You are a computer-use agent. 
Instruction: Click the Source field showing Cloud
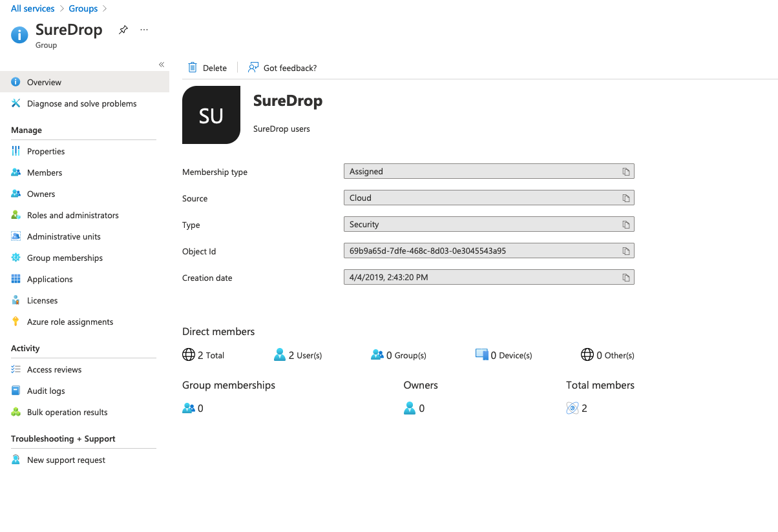(489, 198)
